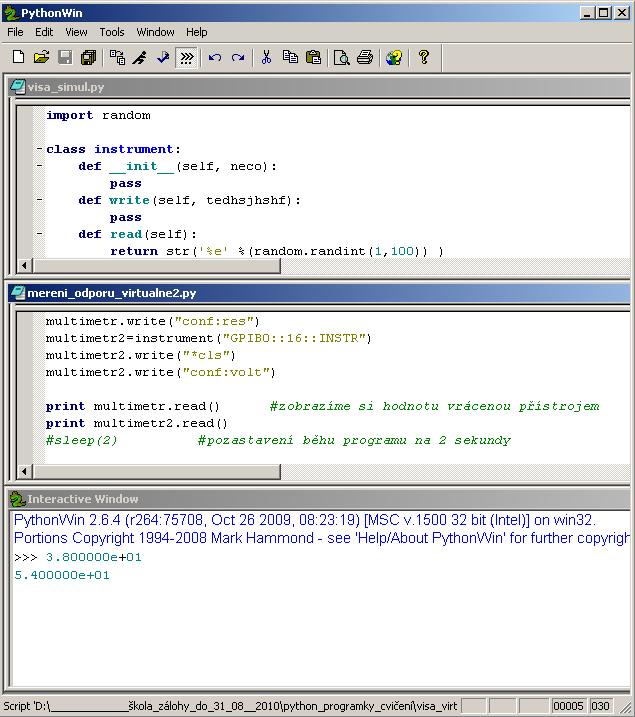Click the Copy icon
The height and width of the screenshot is (717, 635).
pyautogui.click(x=290, y=57)
